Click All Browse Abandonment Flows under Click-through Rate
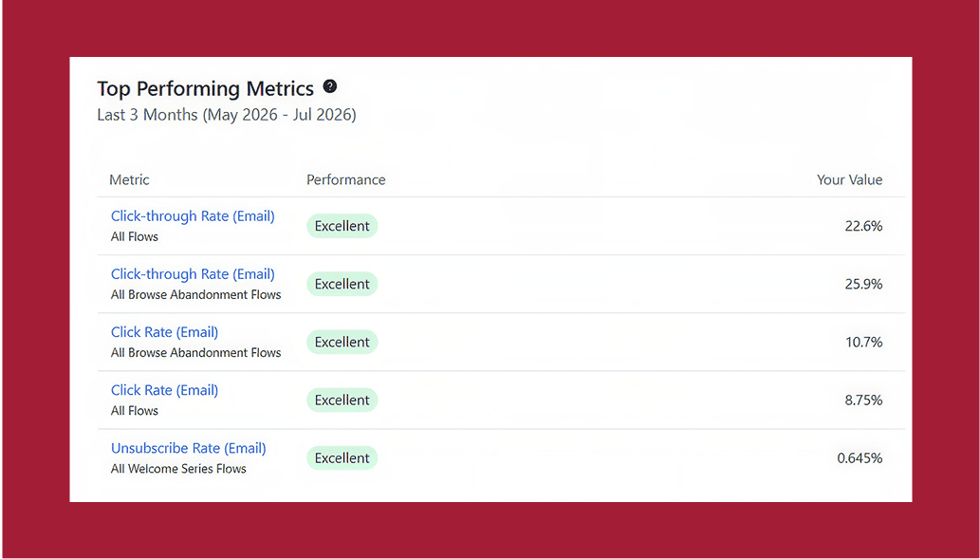The height and width of the screenshot is (559, 980). click(x=195, y=295)
